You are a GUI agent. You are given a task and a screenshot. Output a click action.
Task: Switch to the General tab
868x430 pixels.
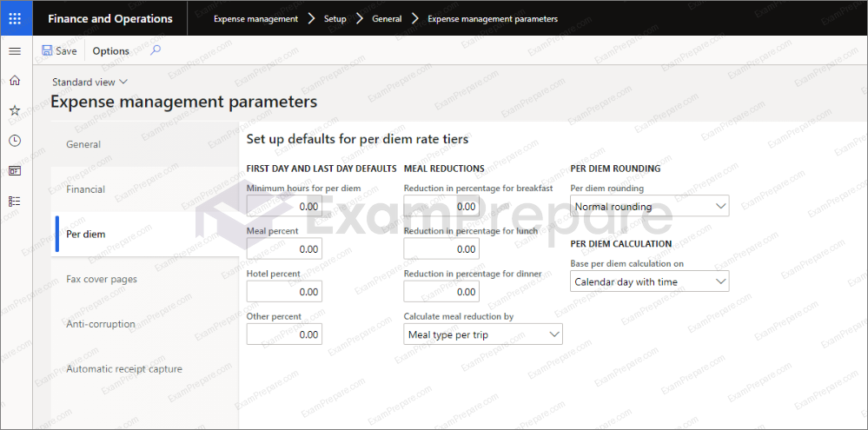145,144
